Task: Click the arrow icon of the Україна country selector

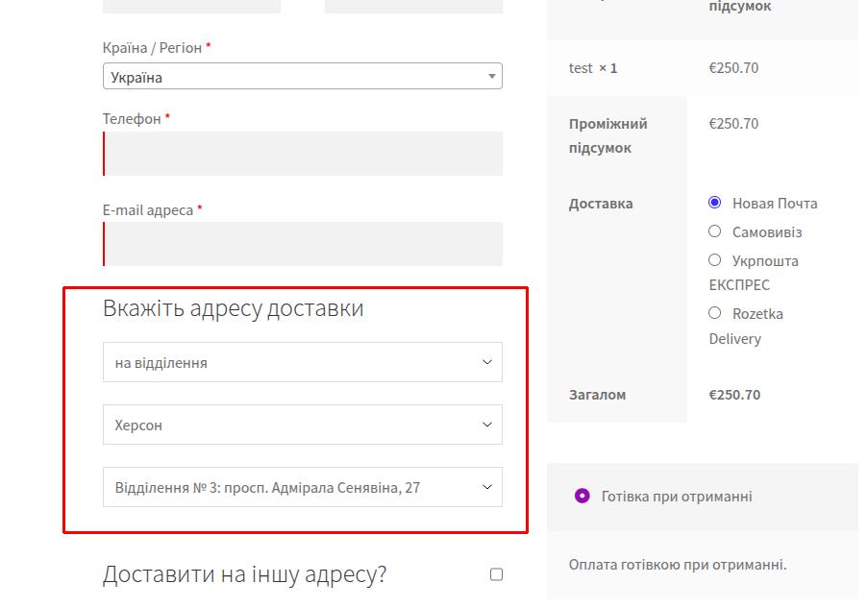Action: coord(491,77)
